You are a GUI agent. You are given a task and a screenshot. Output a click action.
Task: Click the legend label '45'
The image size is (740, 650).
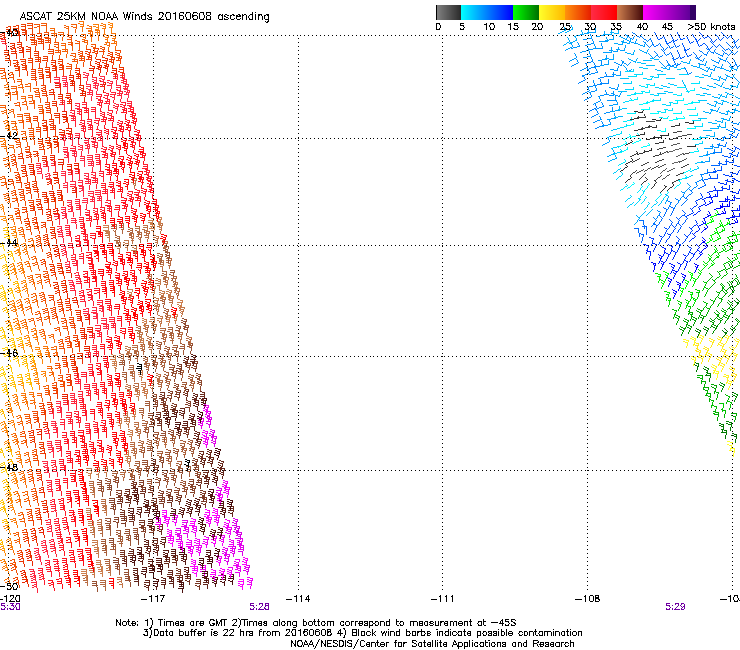667,27
